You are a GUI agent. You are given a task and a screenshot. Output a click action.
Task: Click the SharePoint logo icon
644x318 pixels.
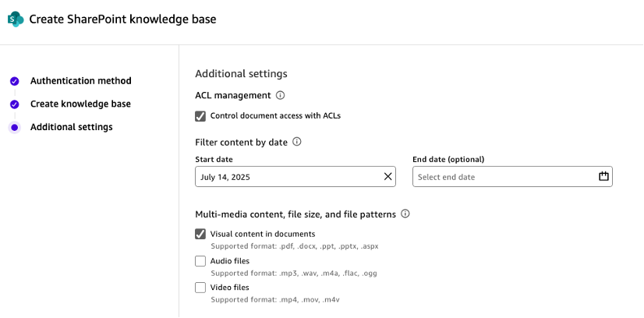tap(16, 19)
